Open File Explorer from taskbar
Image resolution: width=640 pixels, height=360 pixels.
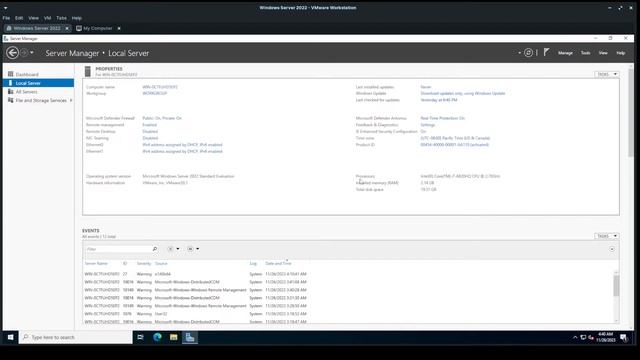point(173,337)
